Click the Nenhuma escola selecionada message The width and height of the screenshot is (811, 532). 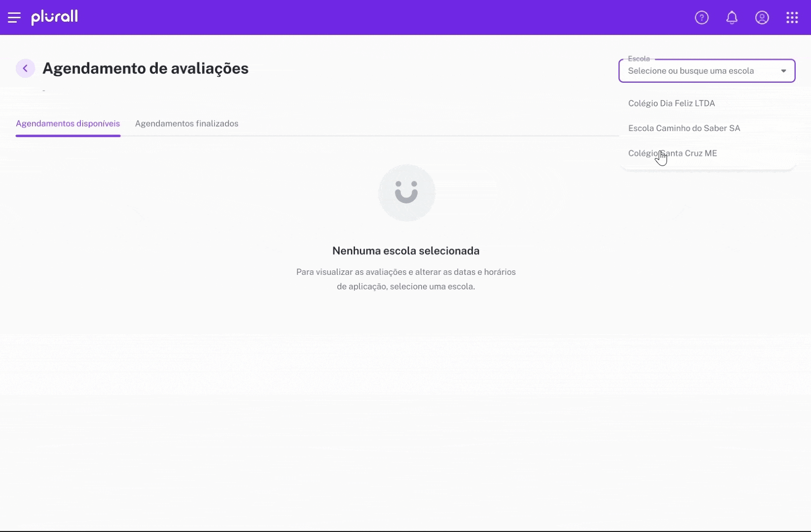tap(406, 250)
